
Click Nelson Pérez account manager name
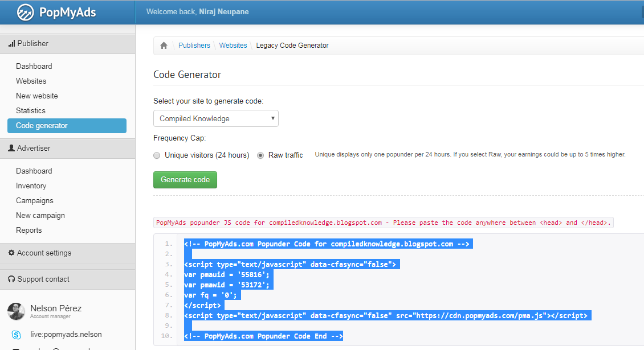click(56, 308)
